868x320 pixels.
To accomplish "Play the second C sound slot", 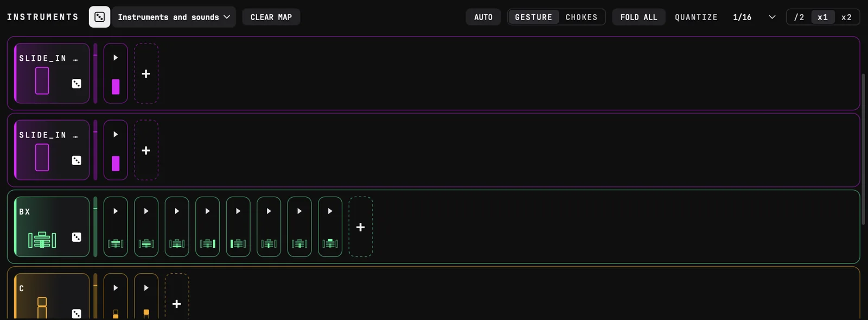I will [x=146, y=288].
